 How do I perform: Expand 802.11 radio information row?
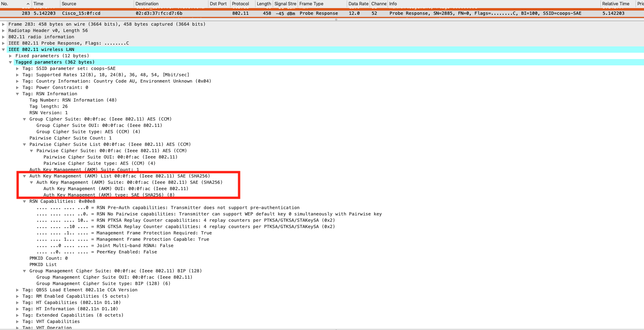click(x=4, y=37)
